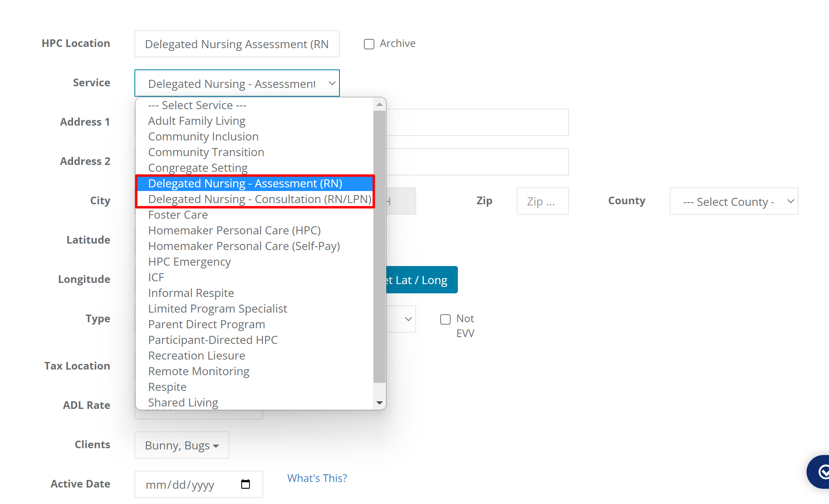Click the mm/dd/yyyy Active Date field
This screenshot has width=829, height=504.
(189, 484)
